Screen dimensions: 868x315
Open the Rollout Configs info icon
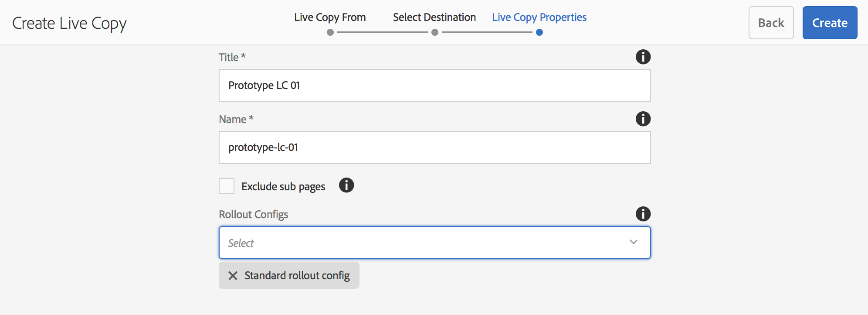click(x=643, y=214)
